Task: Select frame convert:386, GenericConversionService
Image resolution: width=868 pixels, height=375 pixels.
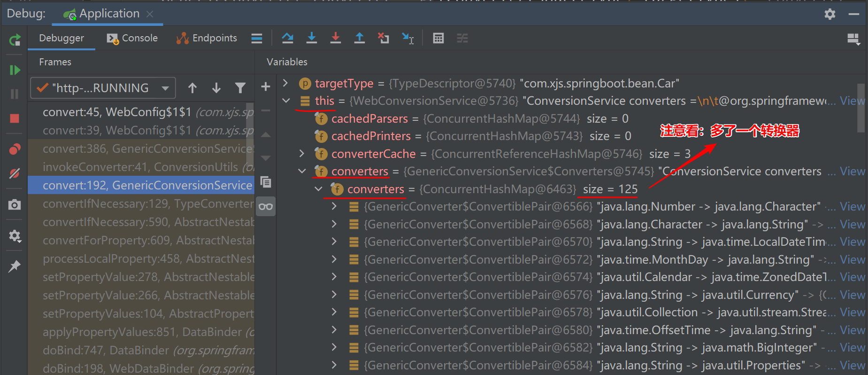Action: (141, 148)
